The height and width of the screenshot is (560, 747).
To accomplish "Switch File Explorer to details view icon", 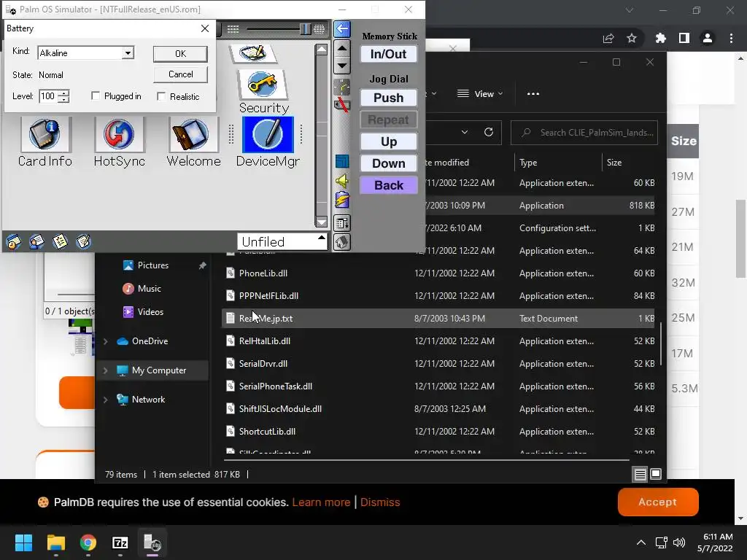I will point(640,474).
